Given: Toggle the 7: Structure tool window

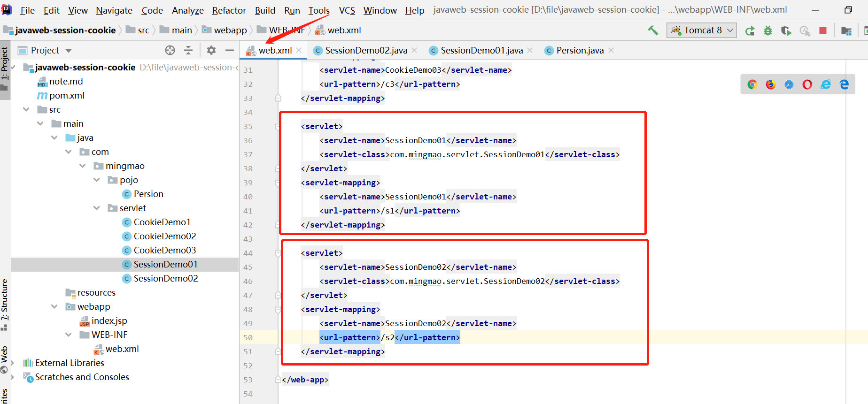Looking at the screenshot, I should point(5,305).
